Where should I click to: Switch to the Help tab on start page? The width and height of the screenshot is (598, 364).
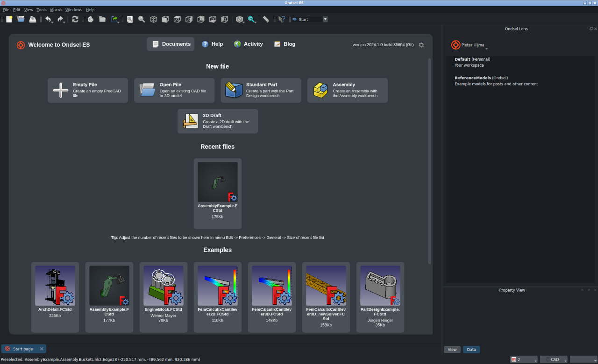(x=212, y=44)
